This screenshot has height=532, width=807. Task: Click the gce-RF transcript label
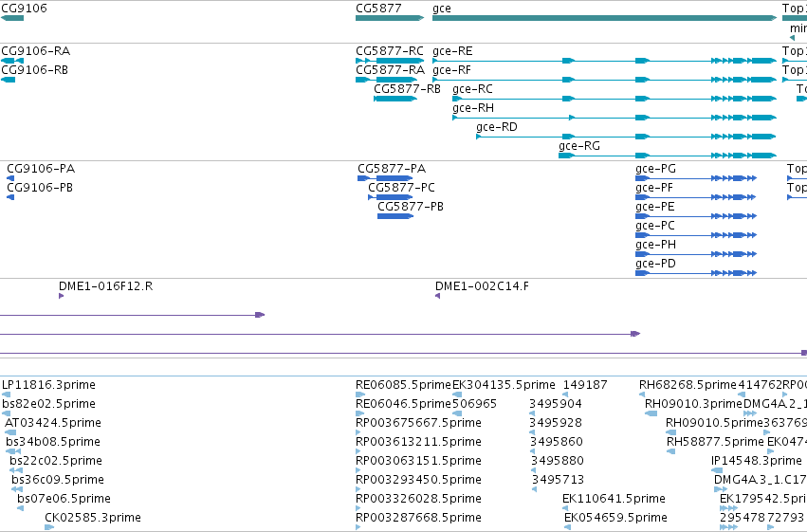pyautogui.click(x=452, y=70)
